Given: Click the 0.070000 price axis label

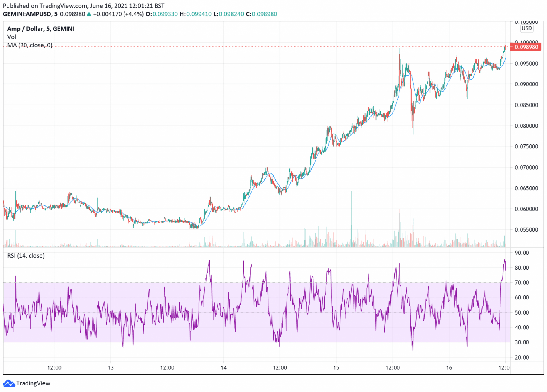Looking at the screenshot, I should coord(526,168).
